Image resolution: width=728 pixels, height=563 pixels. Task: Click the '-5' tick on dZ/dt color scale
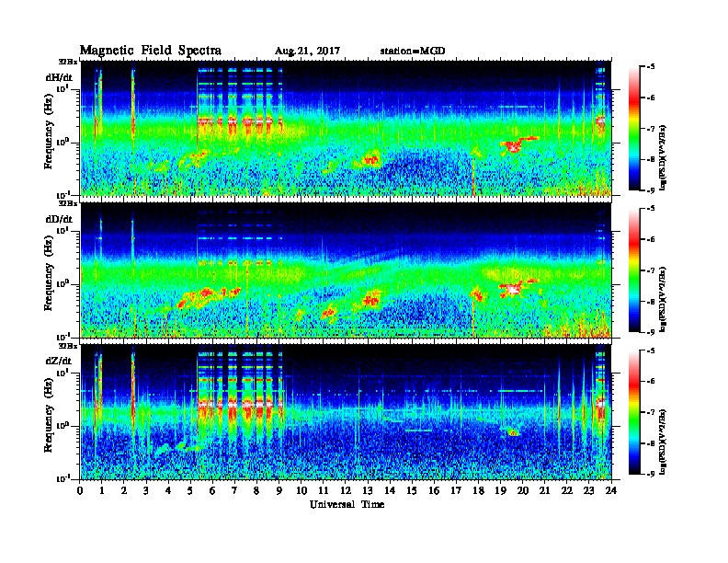click(x=651, y=350)
